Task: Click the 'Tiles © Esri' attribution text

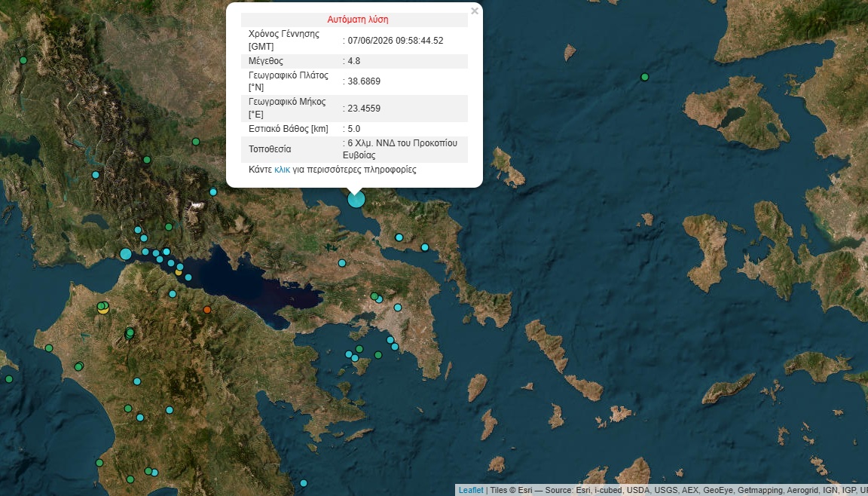Action: (x=512, y=491)
